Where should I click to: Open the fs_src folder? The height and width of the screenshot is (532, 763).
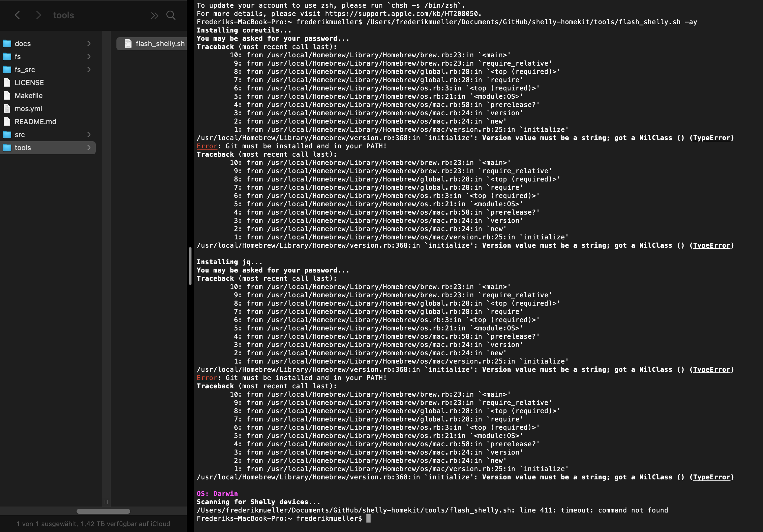tap(25, 69)
